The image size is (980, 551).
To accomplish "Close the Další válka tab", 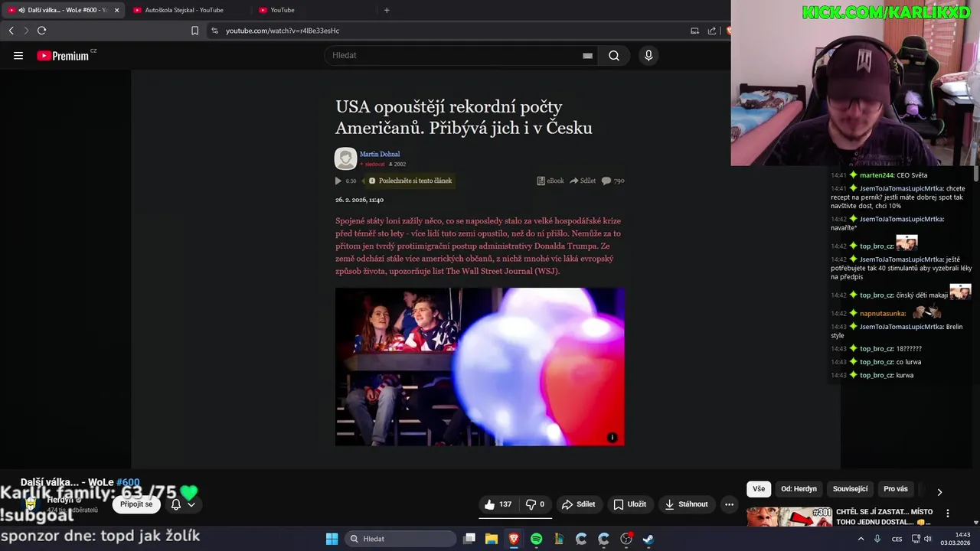I will point(116,10).
